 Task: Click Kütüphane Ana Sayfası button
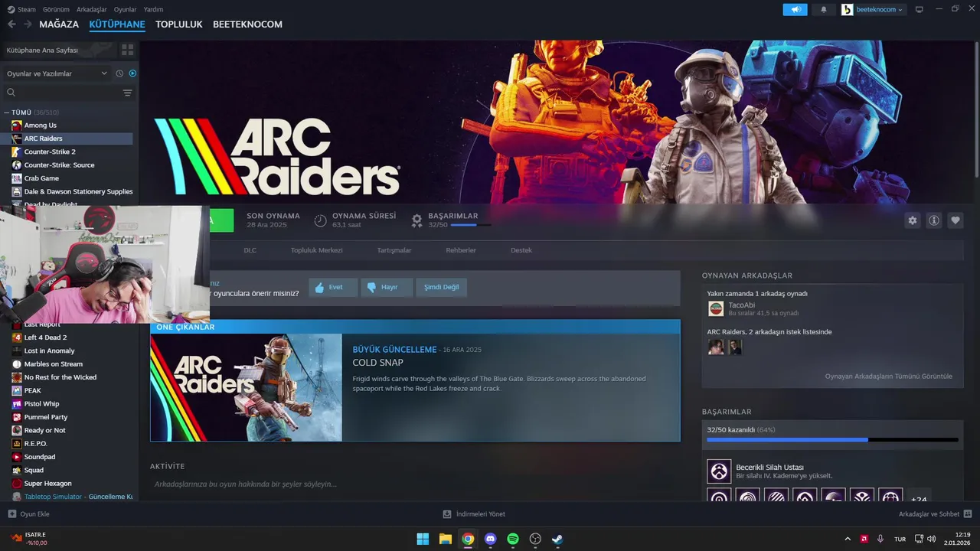click(57, 50)
